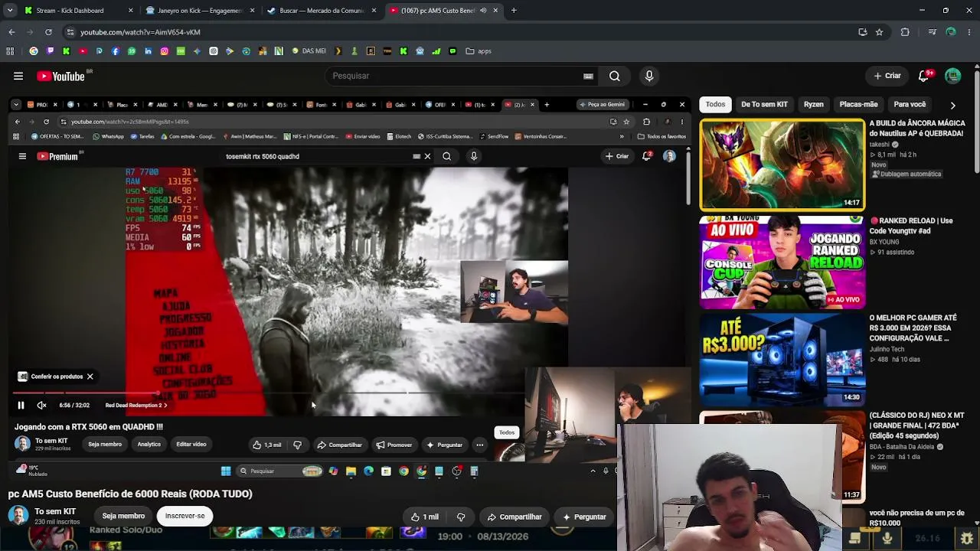Open the To sem KIT channel avatar below the title
Image resolution: width=980 pixels, height=551 pixels.
pos(18,516)
